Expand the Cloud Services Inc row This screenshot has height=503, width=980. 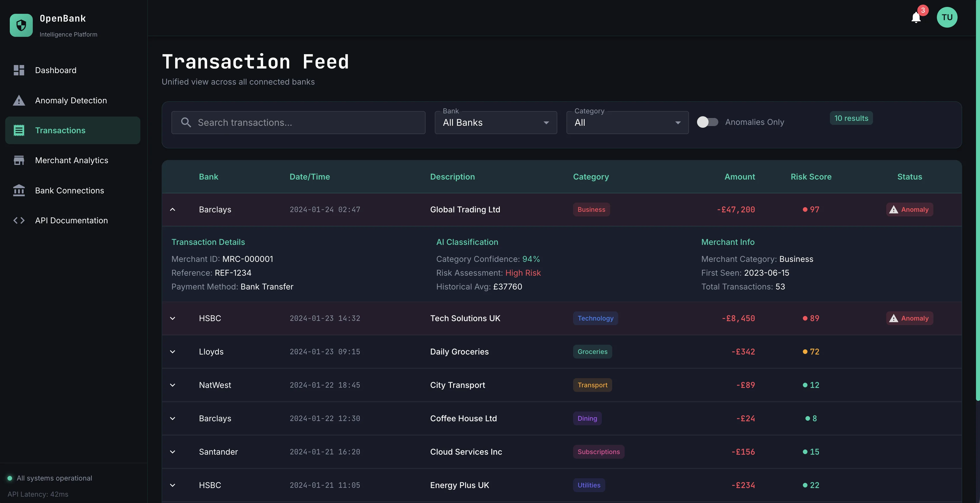[x=173, y=452]
